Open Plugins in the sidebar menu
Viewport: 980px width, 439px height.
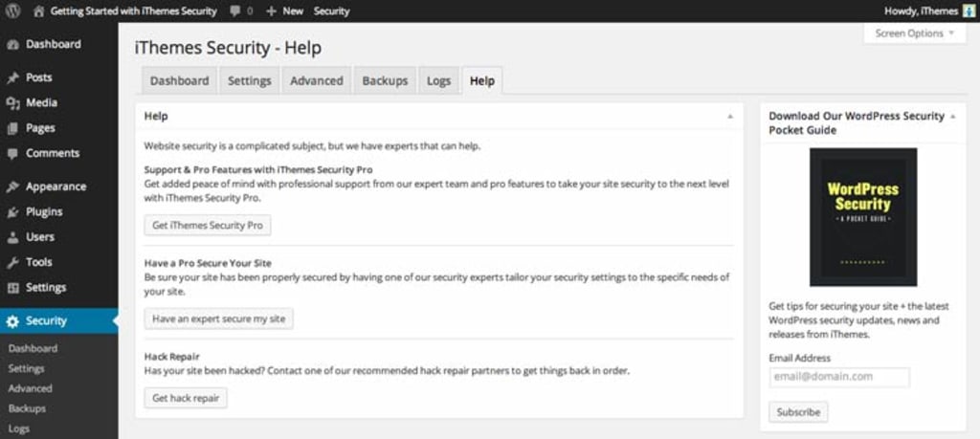(x=44, y=211)
